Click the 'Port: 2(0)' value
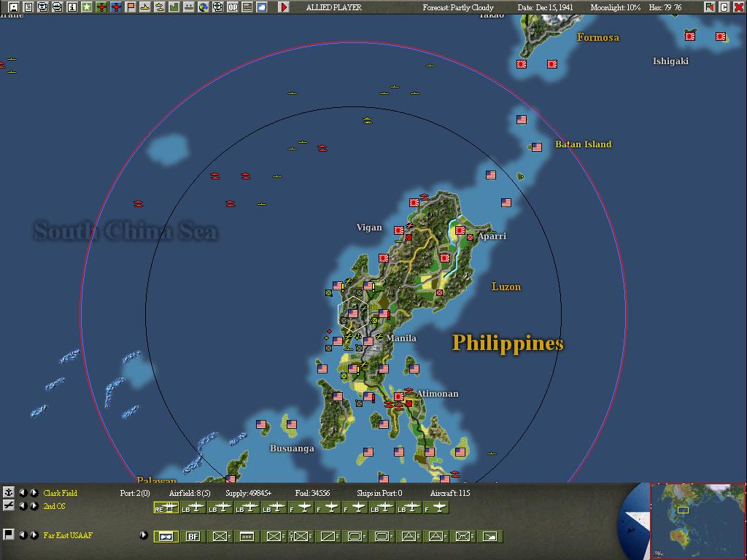Screen dimensions: 747x560 (x=135, y=493)
